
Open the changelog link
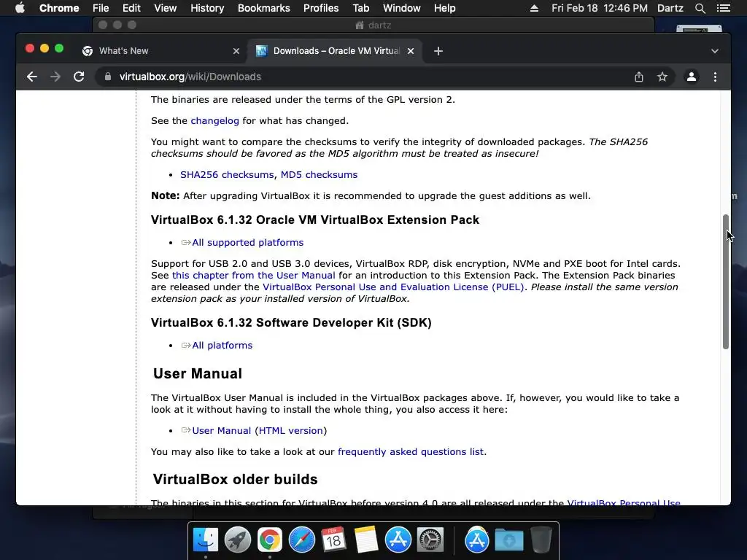pos(215,121)
